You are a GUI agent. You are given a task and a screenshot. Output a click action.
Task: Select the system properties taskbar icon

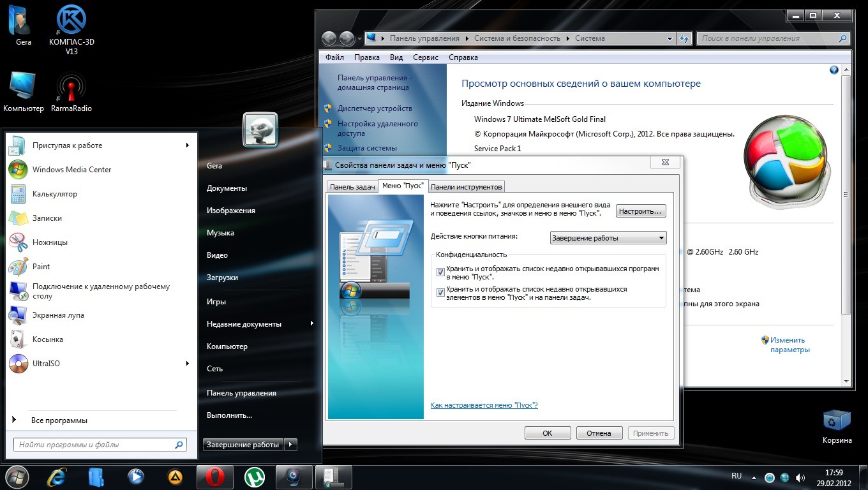(334, 477)
